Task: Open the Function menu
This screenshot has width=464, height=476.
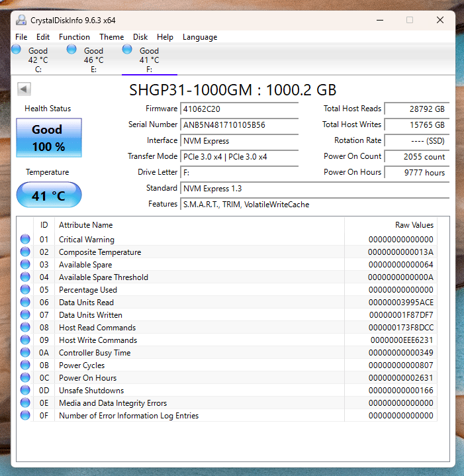Action: click(74, 37)
